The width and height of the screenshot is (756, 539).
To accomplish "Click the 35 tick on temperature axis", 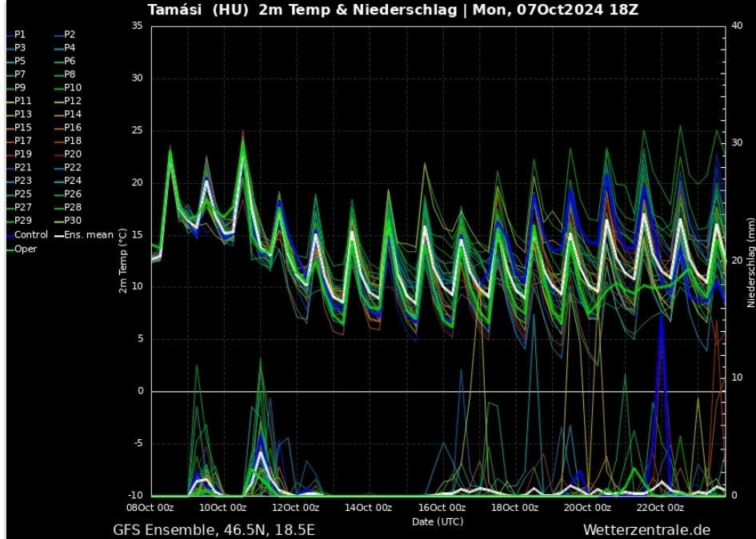I will [137, 26].
